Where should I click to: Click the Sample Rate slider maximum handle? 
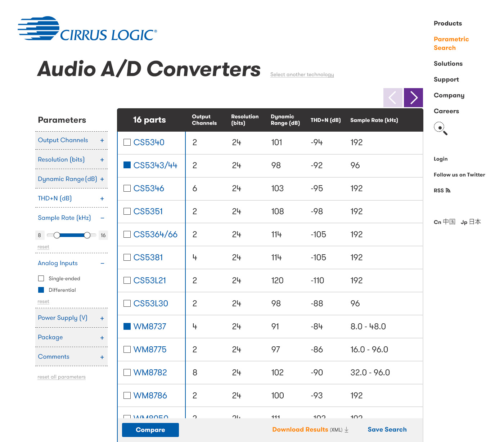87,235
